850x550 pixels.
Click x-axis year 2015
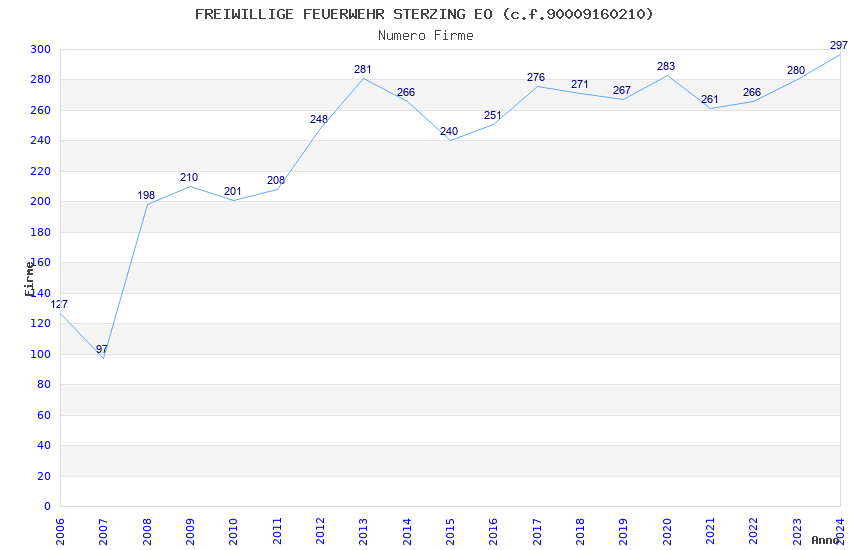tap(450, 532)
